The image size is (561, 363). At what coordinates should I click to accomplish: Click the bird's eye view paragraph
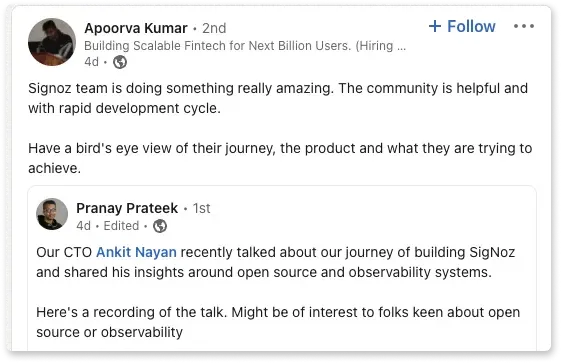tap(280, 158)
